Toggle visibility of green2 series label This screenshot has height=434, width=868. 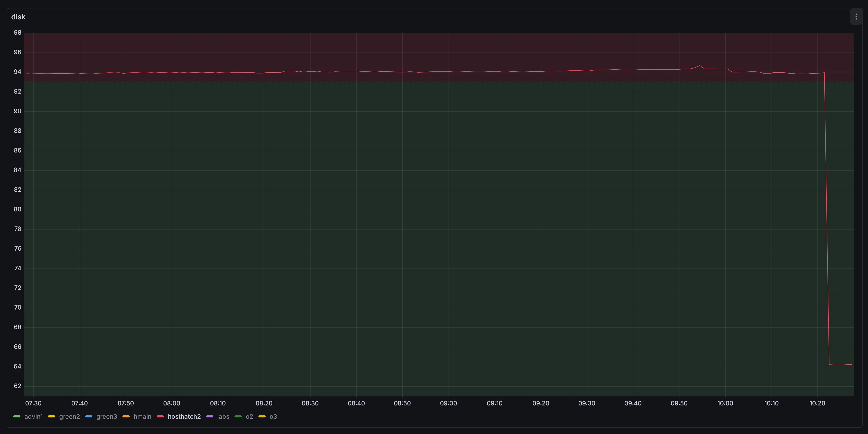[69, 416]
